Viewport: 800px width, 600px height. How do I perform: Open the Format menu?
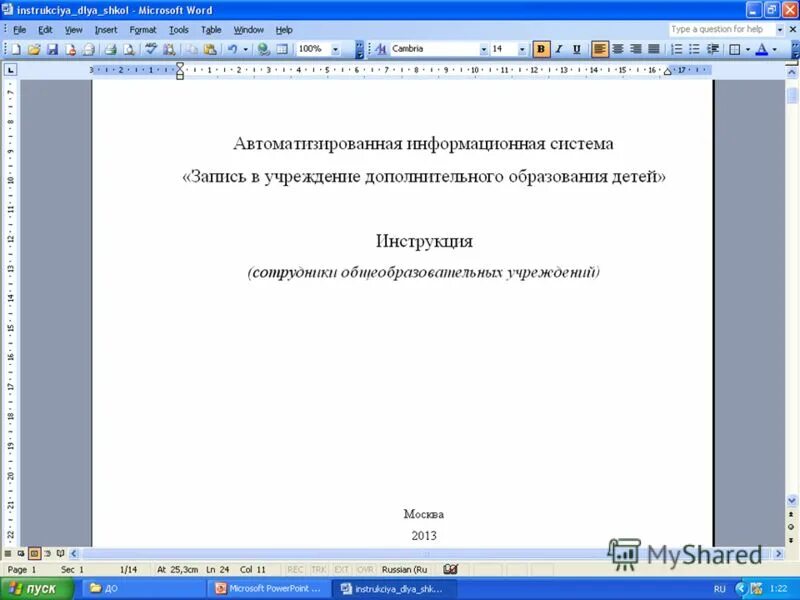[143, 29]
